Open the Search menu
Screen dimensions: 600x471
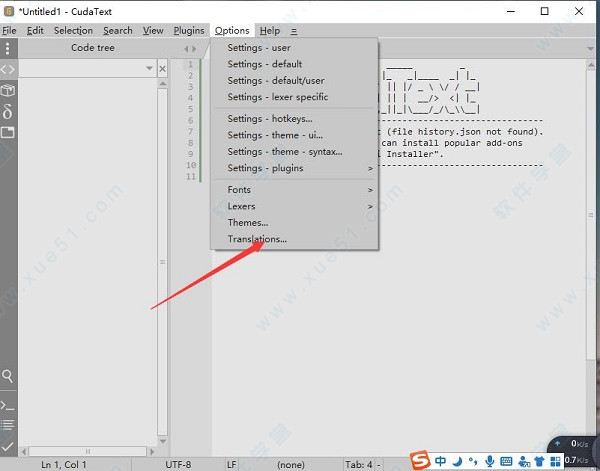(117, 31)
